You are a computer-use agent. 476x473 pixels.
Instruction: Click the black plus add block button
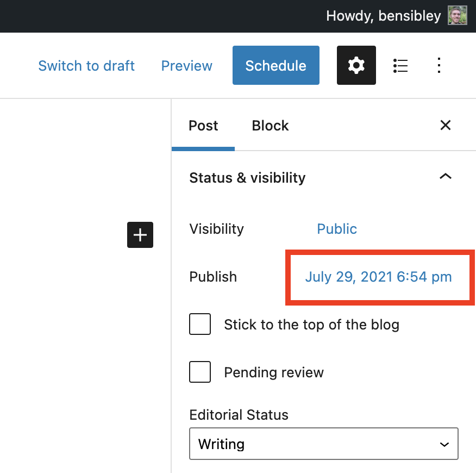pyautogui.click(x=140, y=235)
